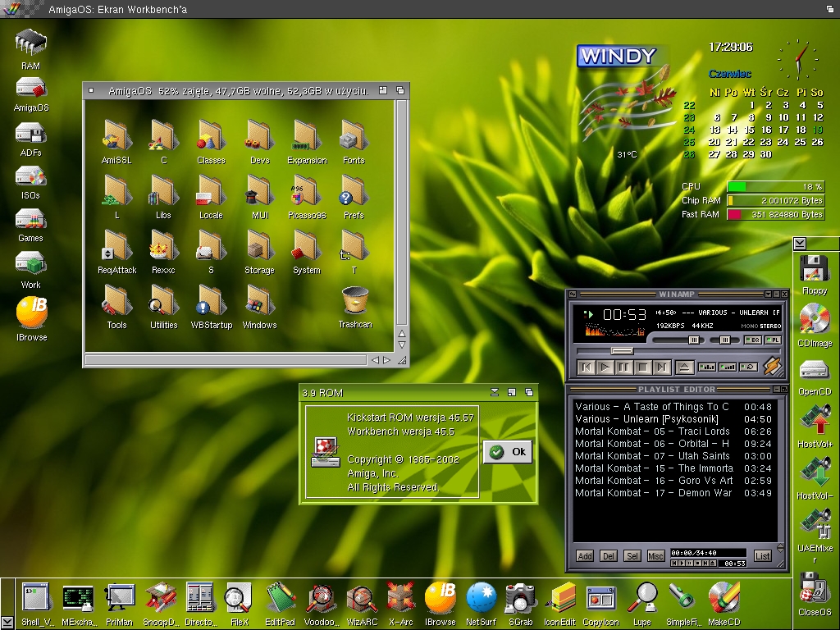This screenshot has width=840, height=630.
Task: Click the AmigaOS window vertical scrollbar
Action: pyautogui.click(x=401, y=212)
